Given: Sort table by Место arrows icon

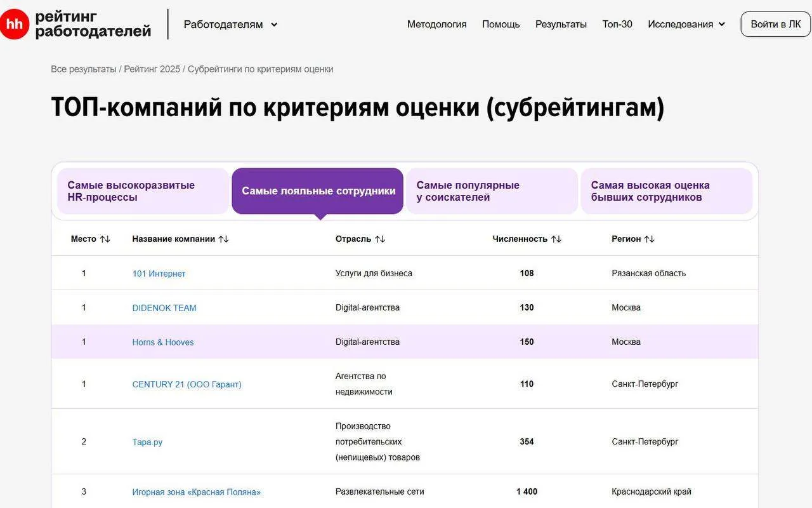Looking at the screenshot, I should click(x=105, y=239).
